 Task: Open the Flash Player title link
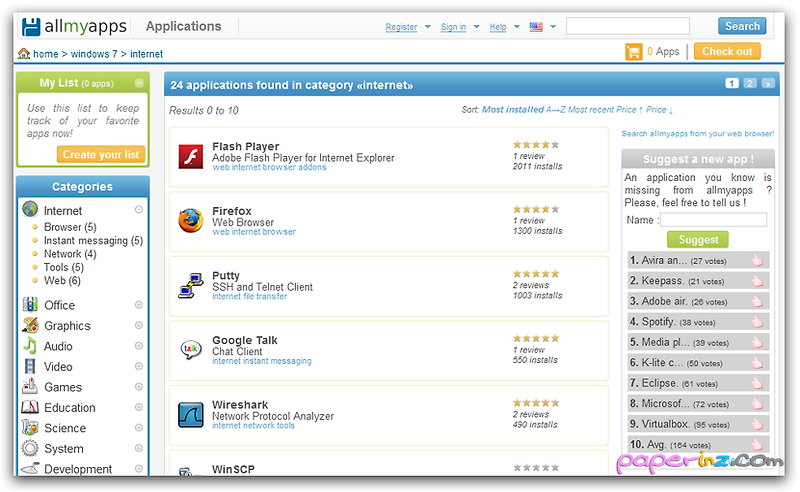(x=245, y=146)
